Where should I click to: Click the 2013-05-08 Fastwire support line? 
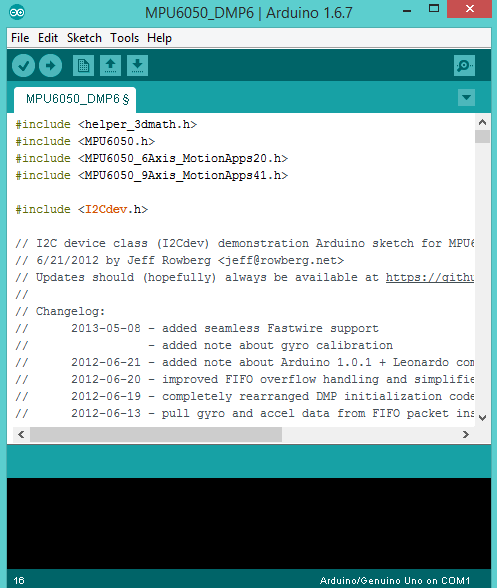coord(197,328)
